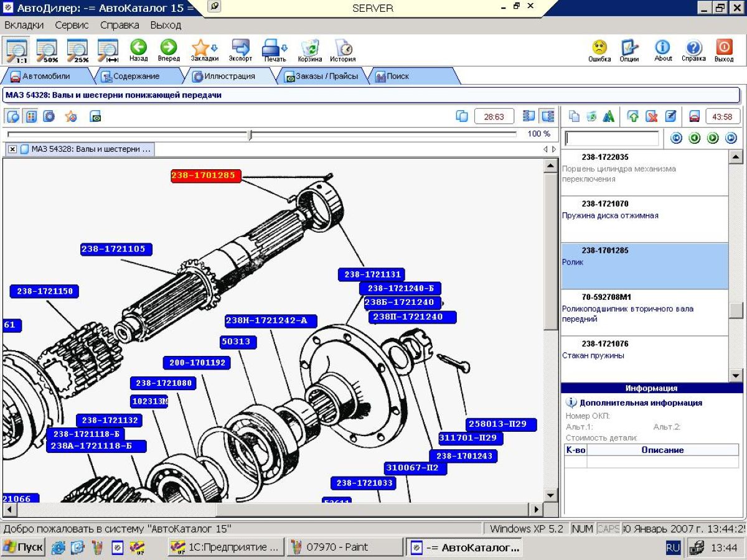Open the История history icon

click(343, 50)
